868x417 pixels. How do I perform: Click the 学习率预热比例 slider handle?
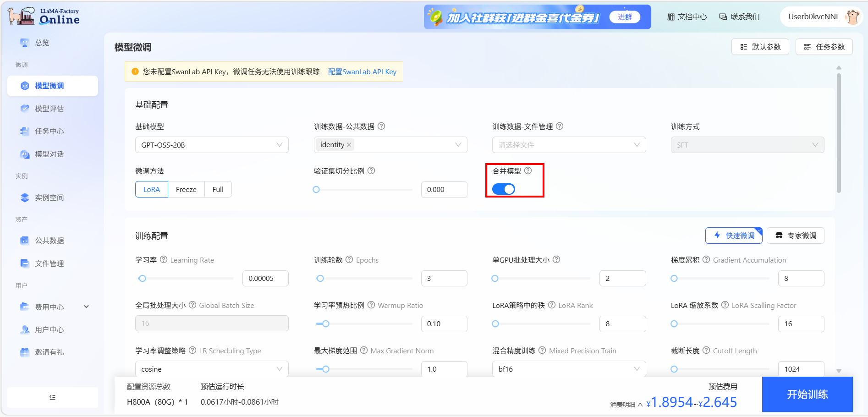click(x=326, y=324)
